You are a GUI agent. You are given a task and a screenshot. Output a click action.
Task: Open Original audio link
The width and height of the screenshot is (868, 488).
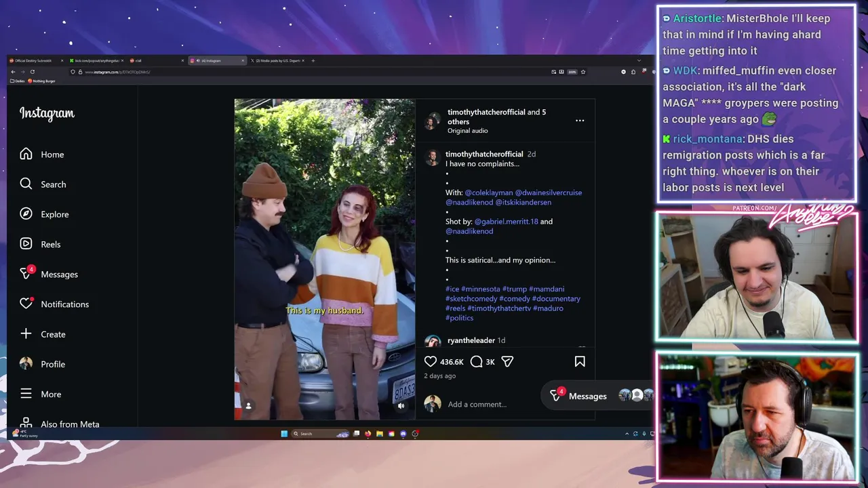(x=467, y=131)
